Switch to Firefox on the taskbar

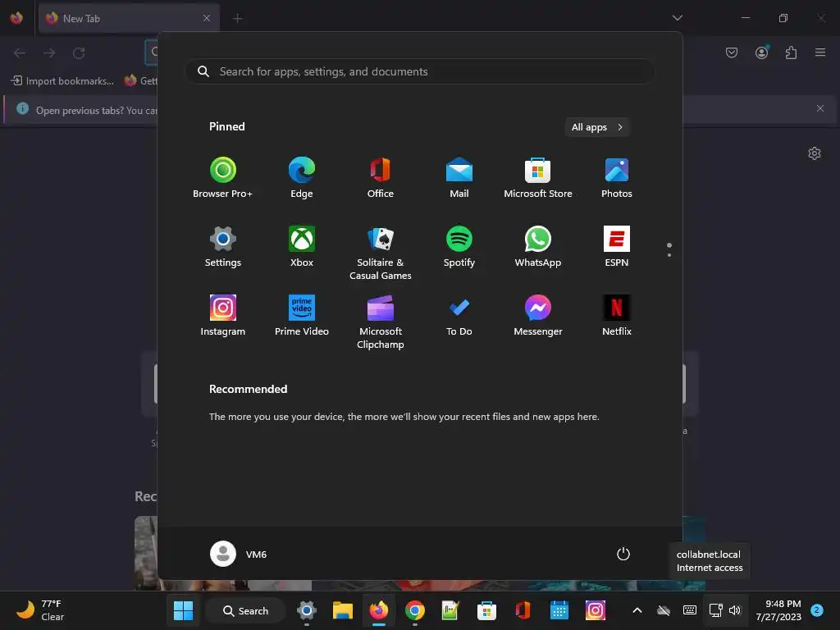(x=379, y=610)
